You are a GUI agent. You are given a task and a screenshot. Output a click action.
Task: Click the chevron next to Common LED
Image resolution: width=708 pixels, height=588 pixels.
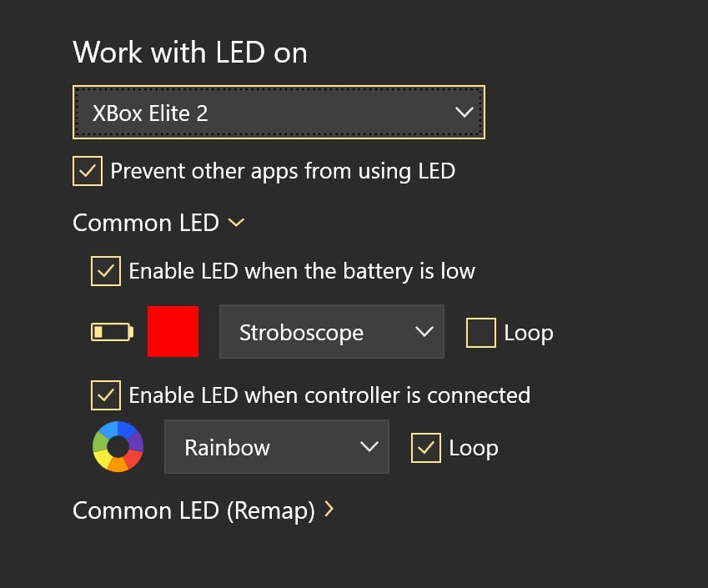click(237, 223)
